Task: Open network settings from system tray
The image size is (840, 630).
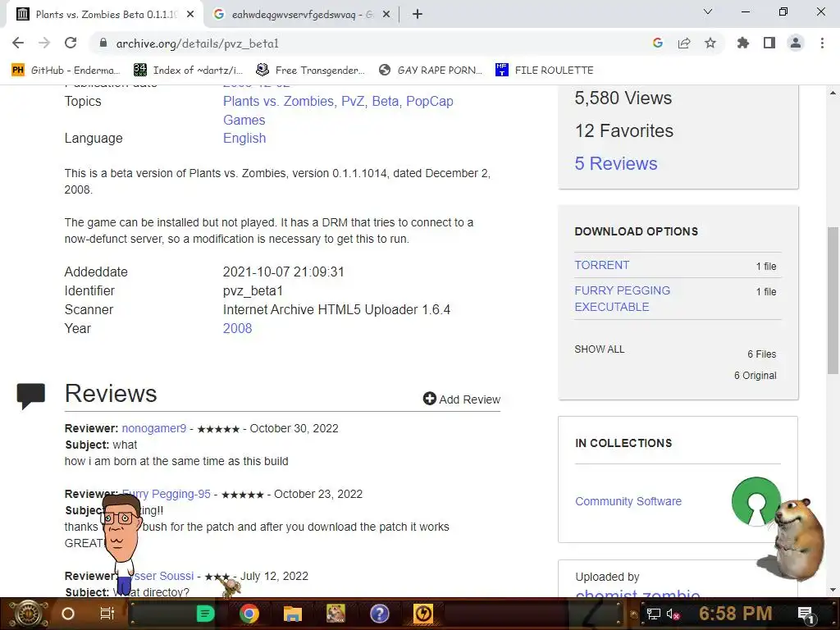Action: pos(654,614)
